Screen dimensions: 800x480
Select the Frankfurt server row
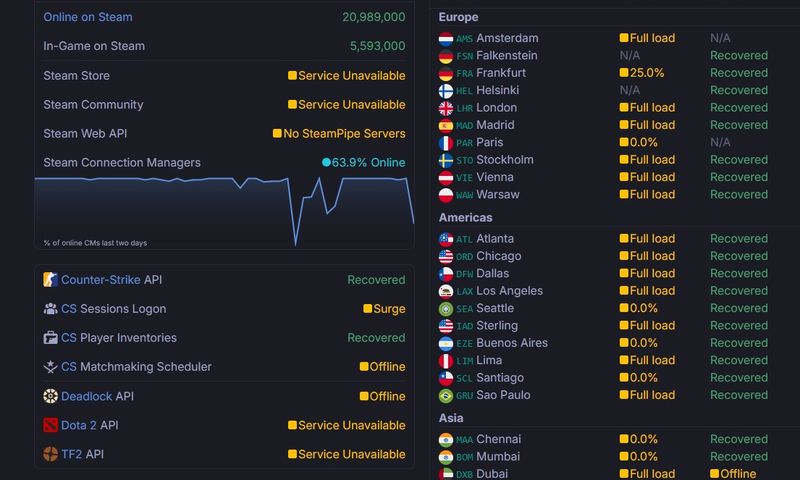(x=500, y=73)
